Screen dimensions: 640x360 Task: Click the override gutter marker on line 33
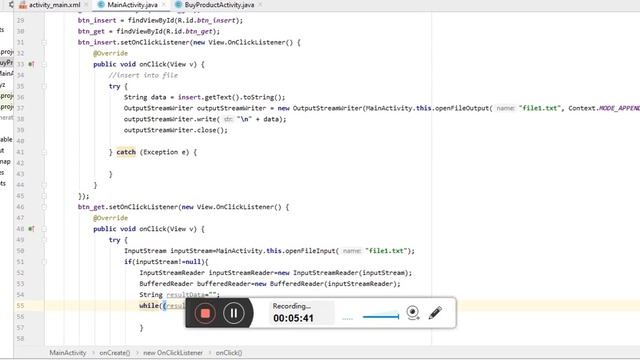coord(31,64)
